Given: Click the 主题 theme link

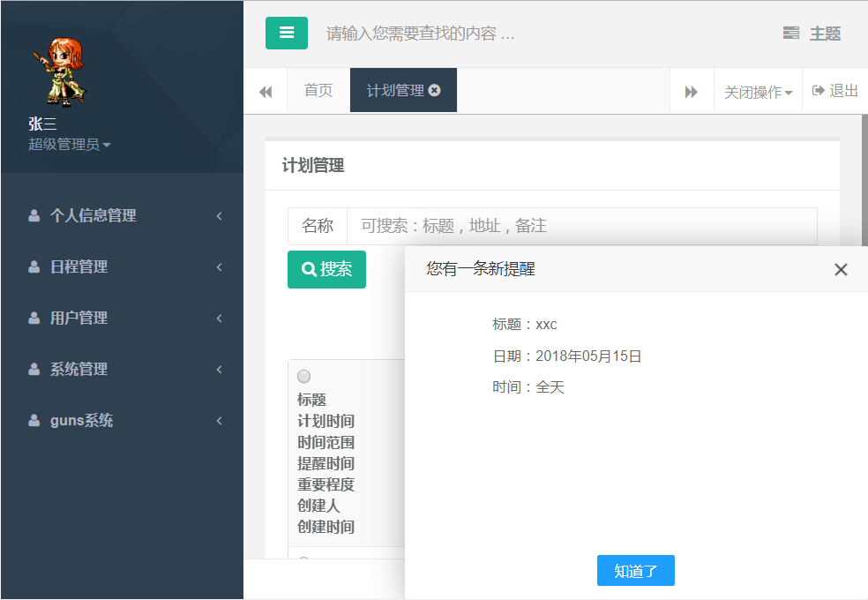Looking at the screenshot, I should click(825, 34).
